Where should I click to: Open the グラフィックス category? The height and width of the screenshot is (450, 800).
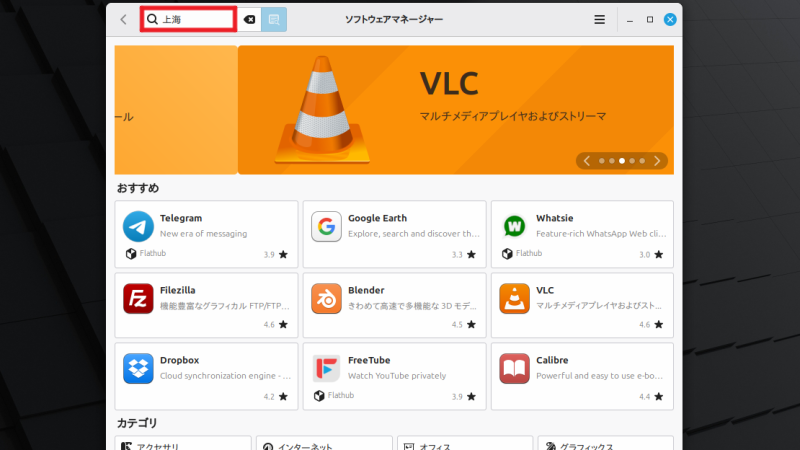pyautogui.click(x=606, y=443)
